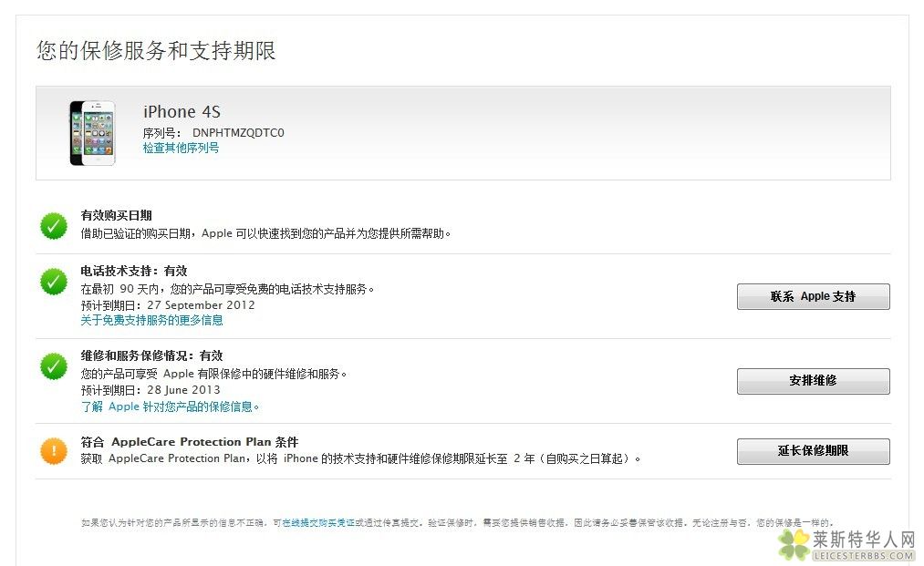924x566 pixels.
Task: Click serial number DNPHTMZQDTC0
Action: tap(238, 132)
